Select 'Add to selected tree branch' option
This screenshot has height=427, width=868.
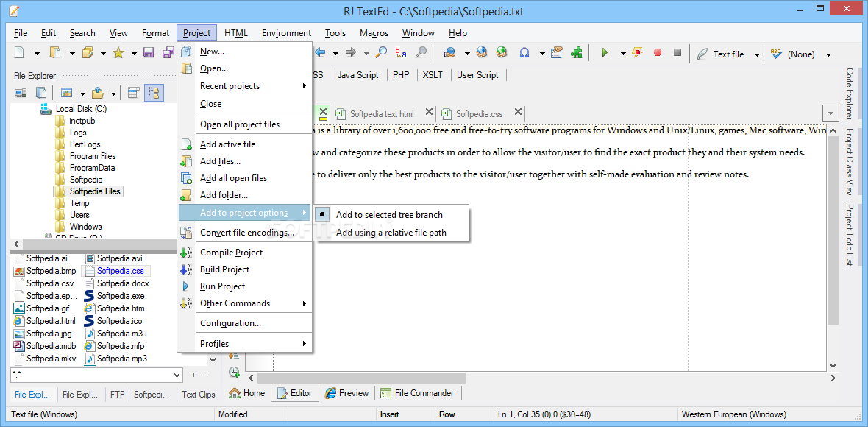click(389, 214)
